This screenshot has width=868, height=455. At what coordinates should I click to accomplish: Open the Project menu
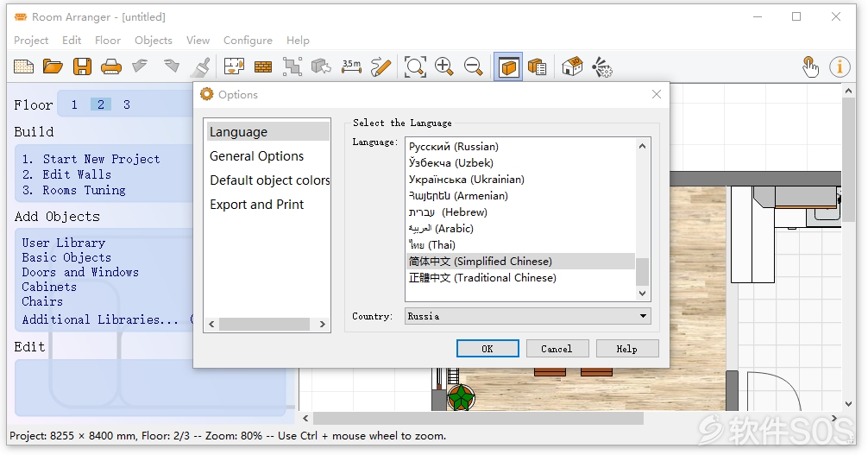[31, 41]
